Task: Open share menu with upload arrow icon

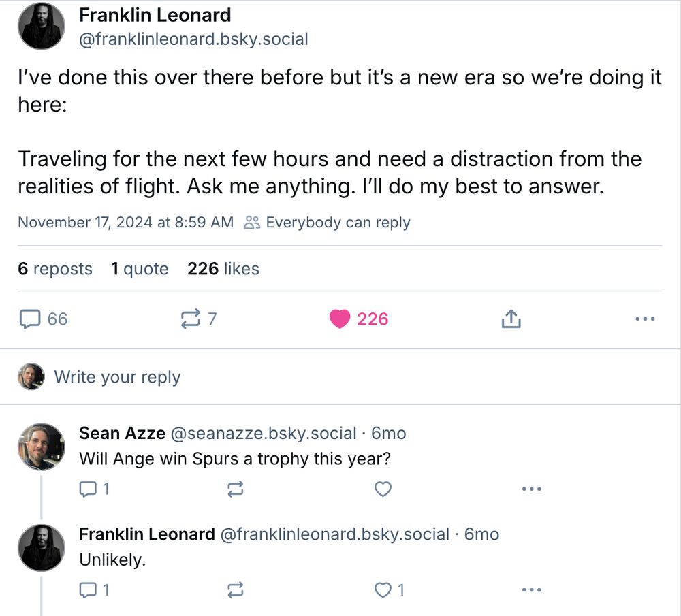Action: point(511,319)
